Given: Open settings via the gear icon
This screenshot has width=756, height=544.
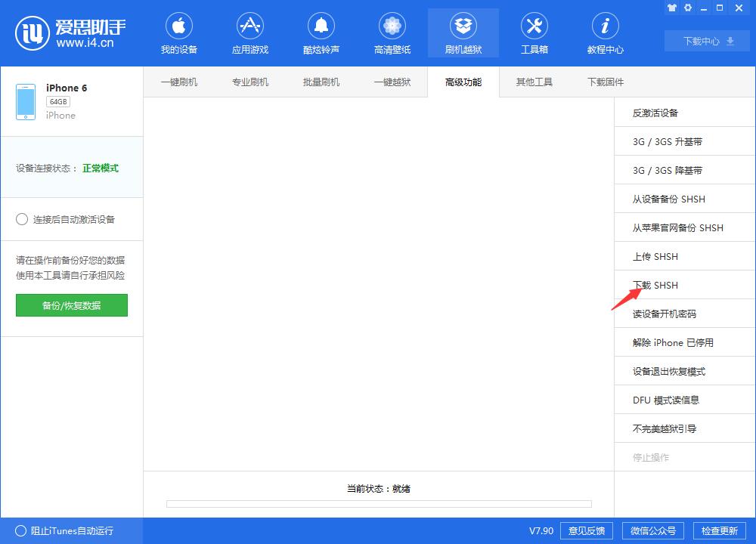Looking at the screenshot, I should tap(688, 8).
